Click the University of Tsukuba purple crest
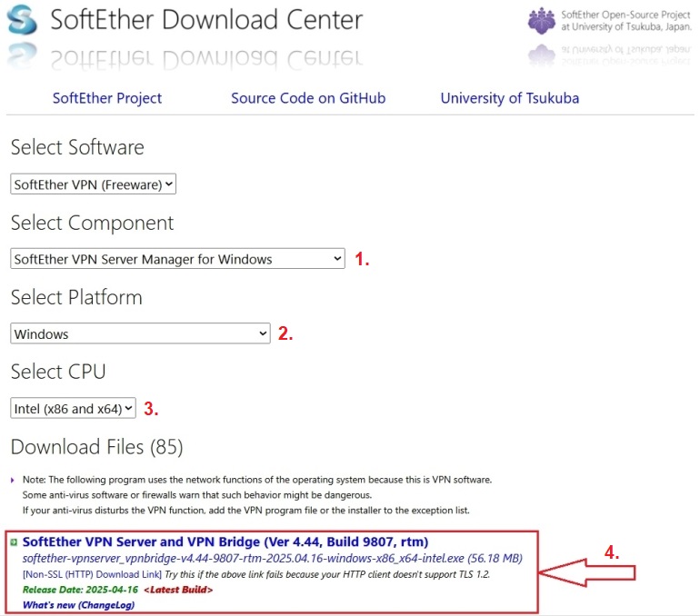The width and height of the screenshot is (700, 616). click(541, 21)
